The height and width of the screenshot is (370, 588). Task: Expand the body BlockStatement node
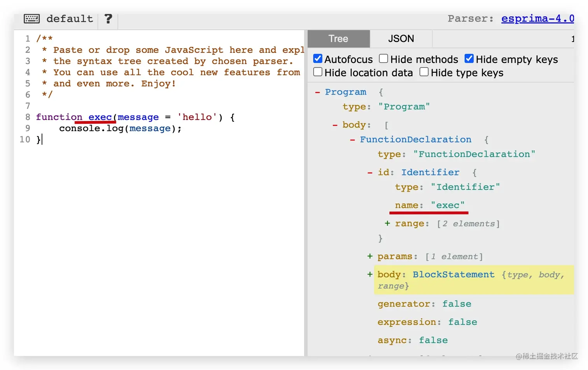[x=370, y=274]
